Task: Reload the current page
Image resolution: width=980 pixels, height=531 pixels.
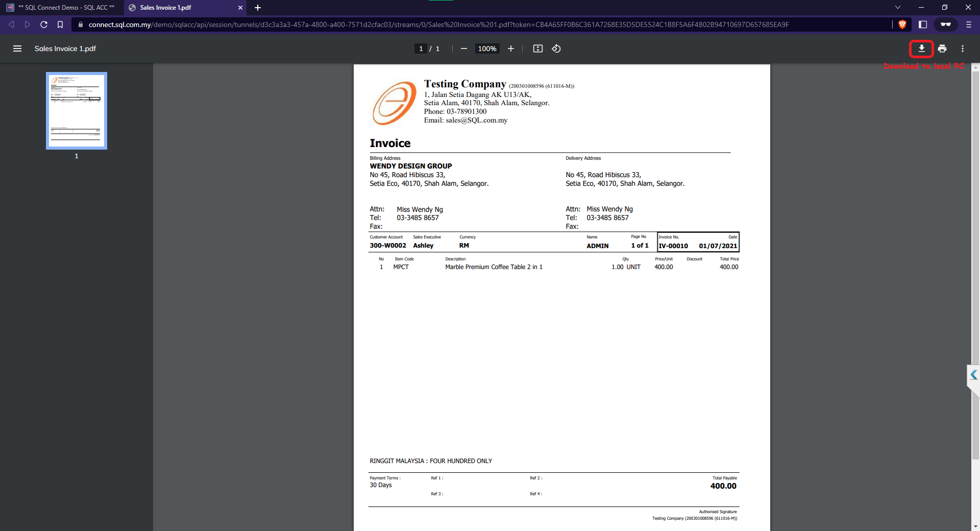Action: 44,25
